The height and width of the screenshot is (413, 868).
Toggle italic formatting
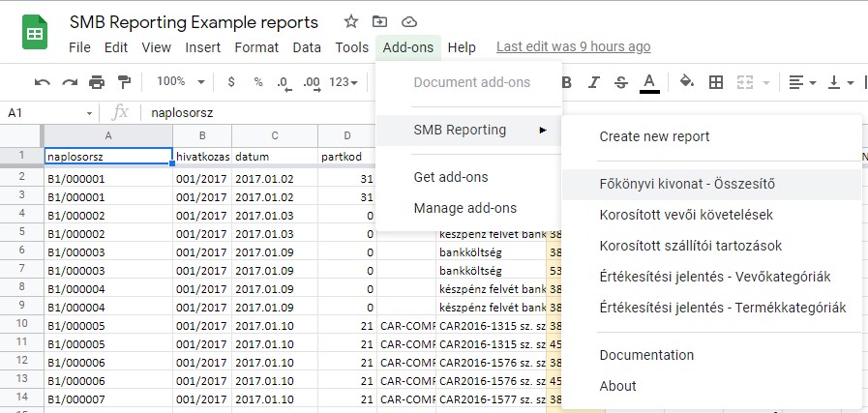click(594, 82)
